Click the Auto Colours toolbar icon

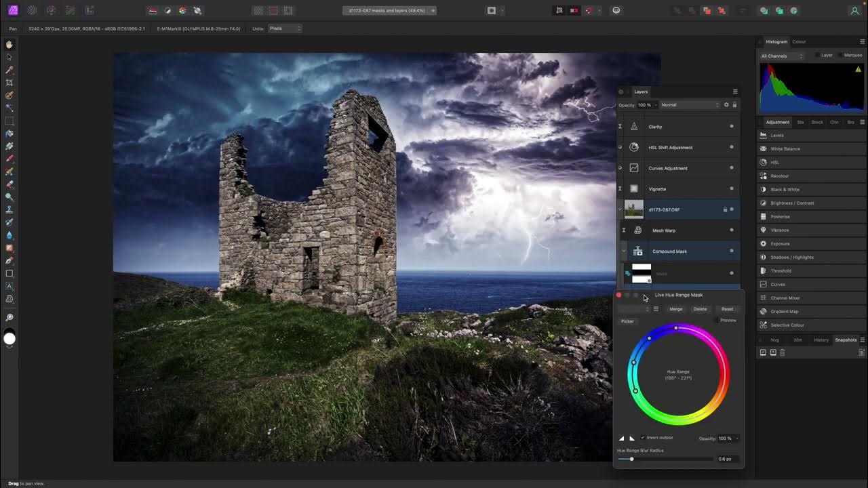(x=182, y=11)
